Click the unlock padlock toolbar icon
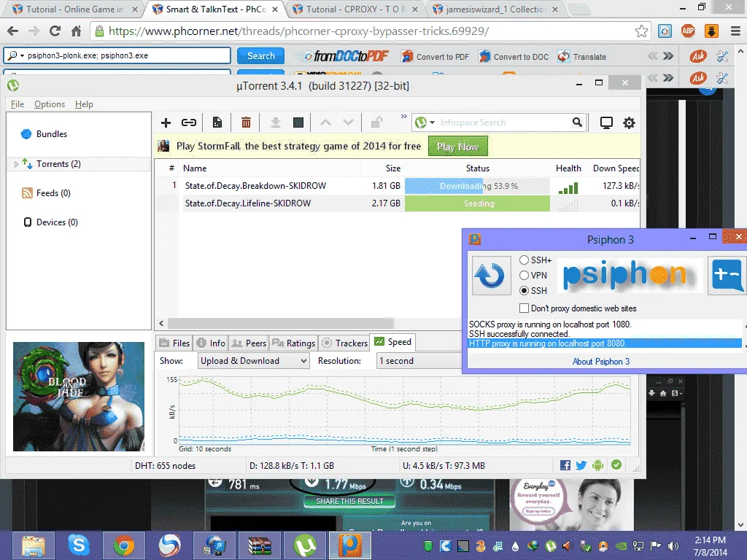The height and width of the screenshot is (560, 747). 376,122
